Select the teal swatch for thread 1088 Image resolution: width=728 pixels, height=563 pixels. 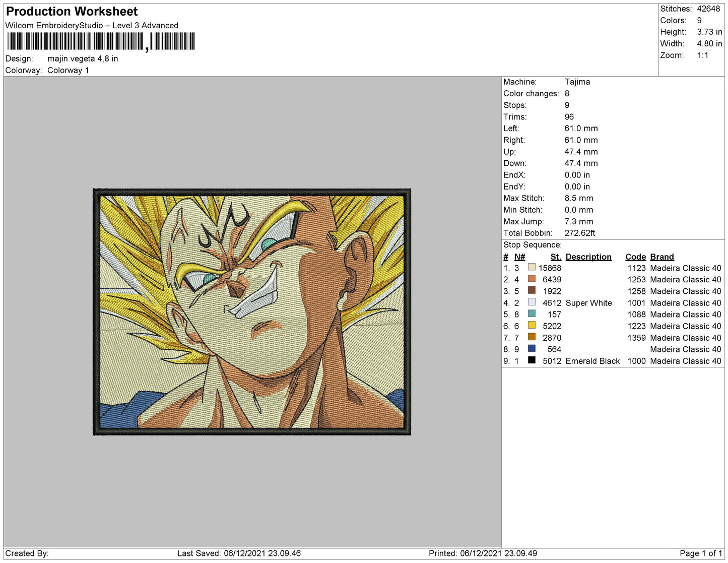[x=532, y=314]
